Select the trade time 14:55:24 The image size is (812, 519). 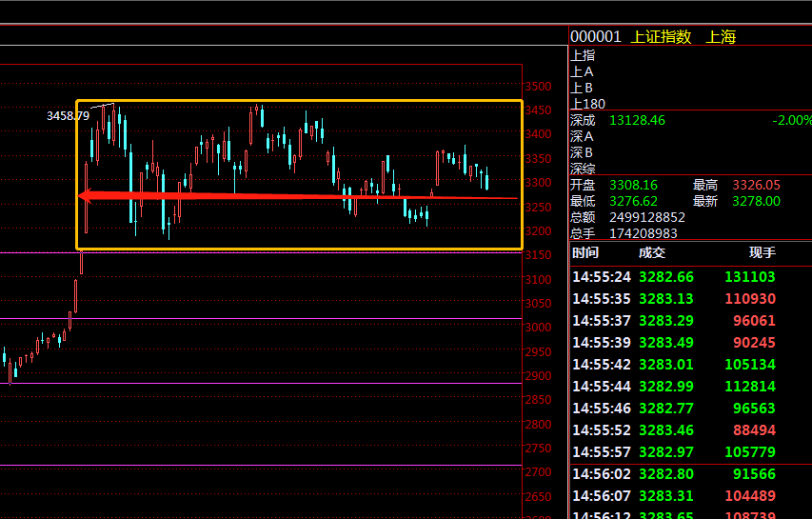[602, 276]
